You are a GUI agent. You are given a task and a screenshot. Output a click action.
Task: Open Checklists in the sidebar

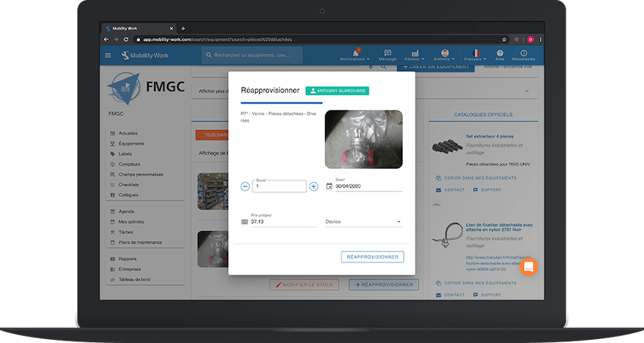(128, 185)
